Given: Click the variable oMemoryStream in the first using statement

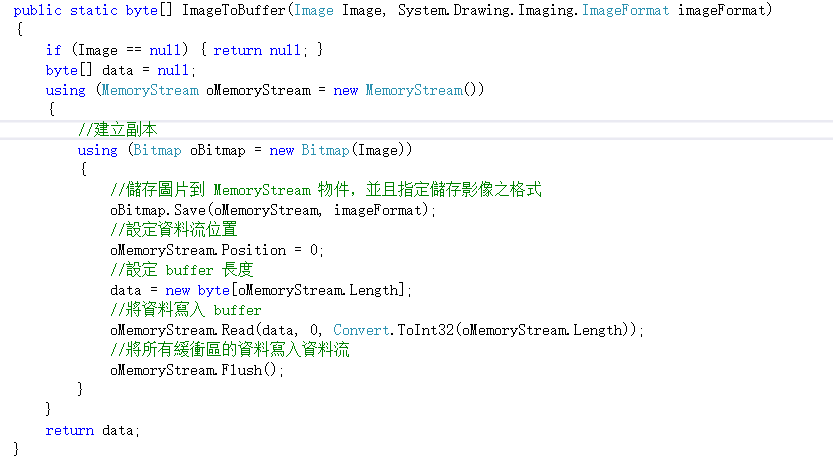Looking at the screenshot, I should (x=258, y=90).
